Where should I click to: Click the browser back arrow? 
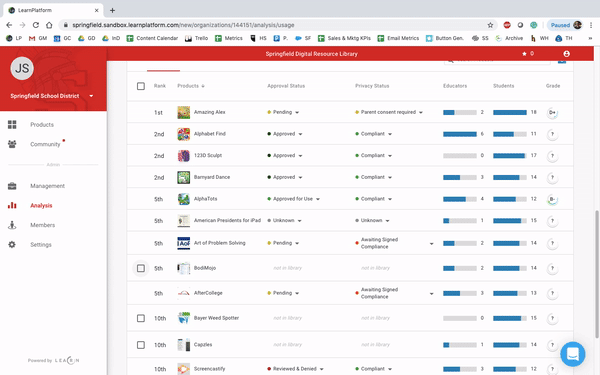click(x=9, y=25)
